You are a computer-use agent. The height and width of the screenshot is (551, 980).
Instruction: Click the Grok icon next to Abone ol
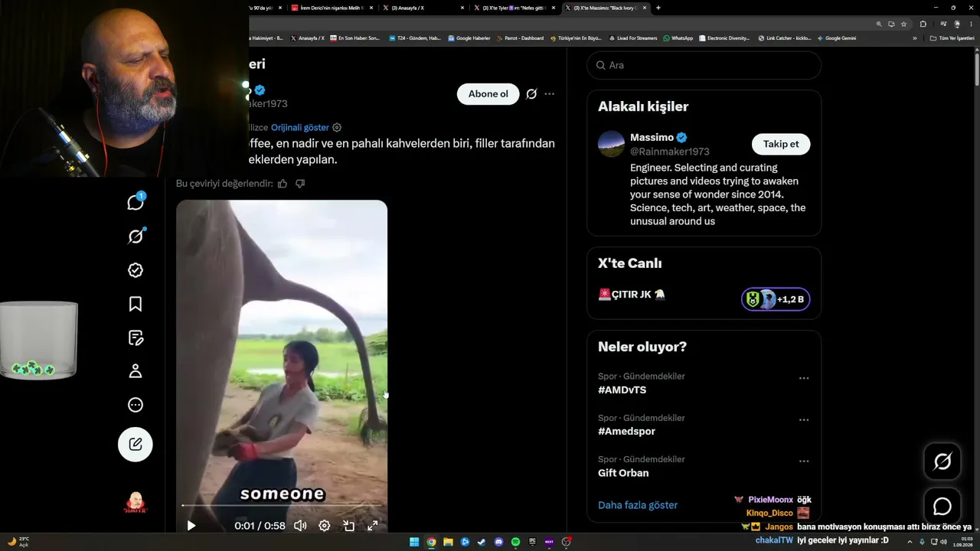click(x=531, y=94)
